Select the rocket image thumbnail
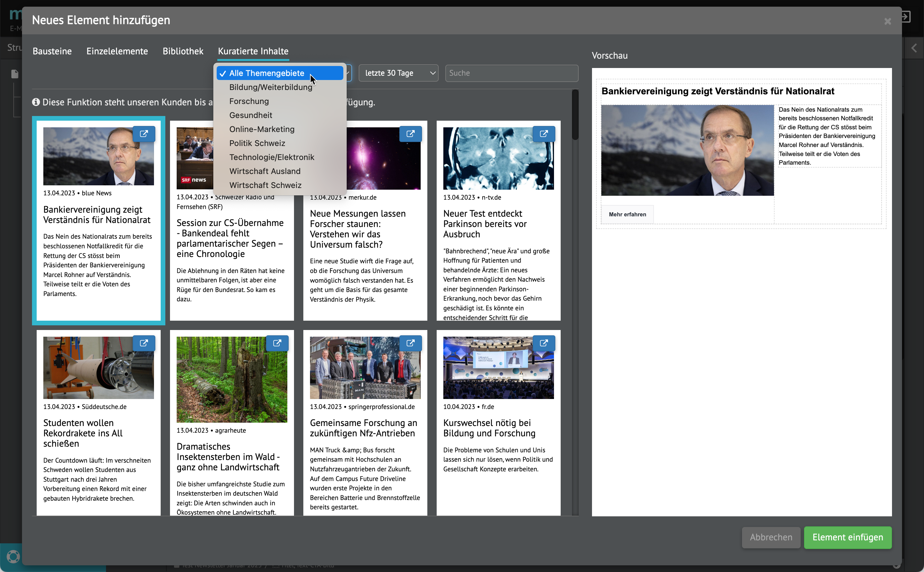924x572 pixels. (98, 367)
